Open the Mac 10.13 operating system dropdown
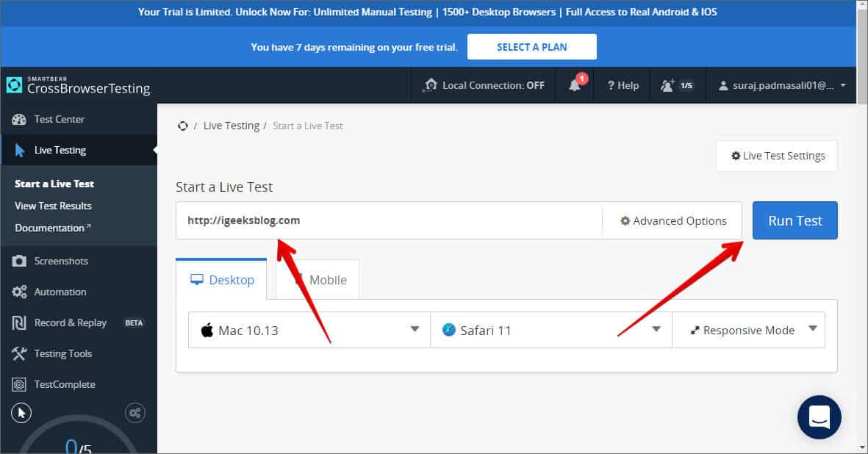The image size is (868, 454). click(309, 330)
